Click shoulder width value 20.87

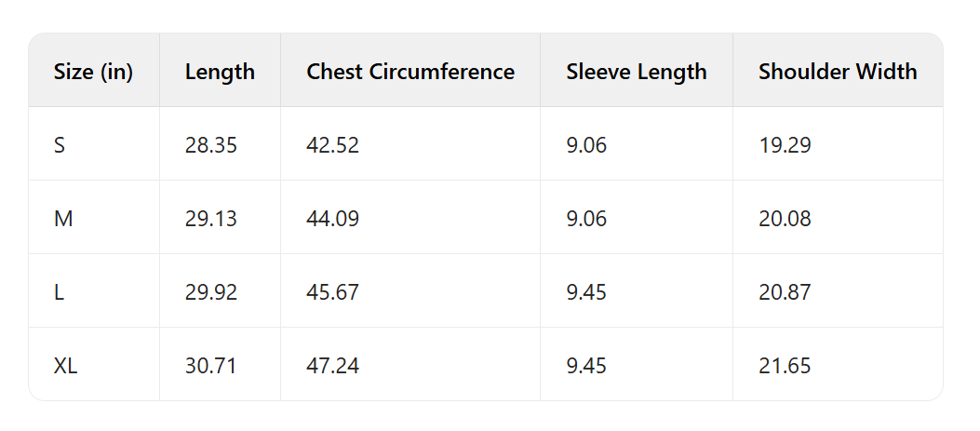click(x=785, y=292)
